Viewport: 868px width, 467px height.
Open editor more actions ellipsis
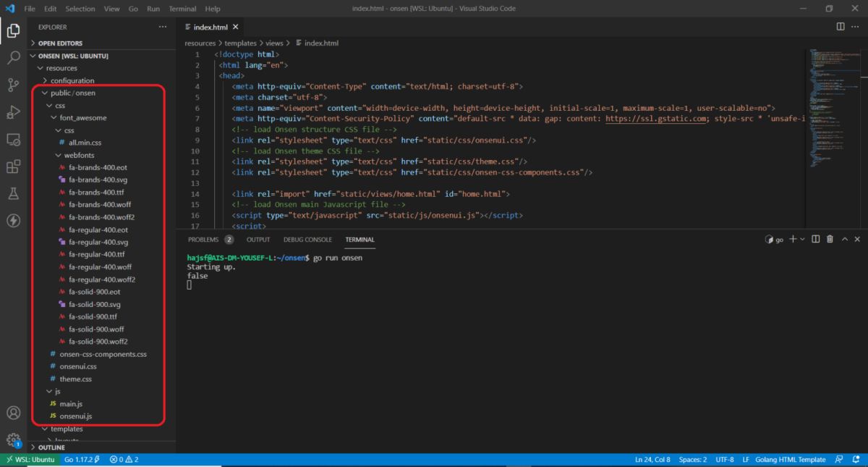(x=856, y=27)
